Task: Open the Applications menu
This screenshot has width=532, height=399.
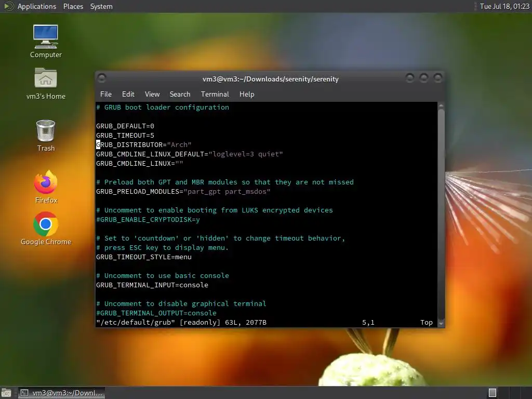Action: pos(37,6)
